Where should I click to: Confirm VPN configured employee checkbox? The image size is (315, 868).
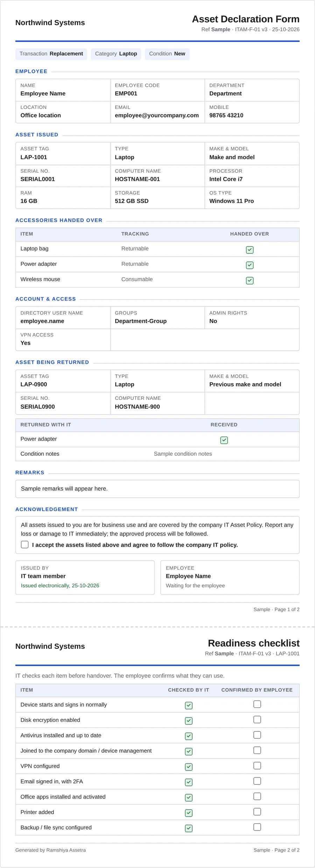pos(257,766)
